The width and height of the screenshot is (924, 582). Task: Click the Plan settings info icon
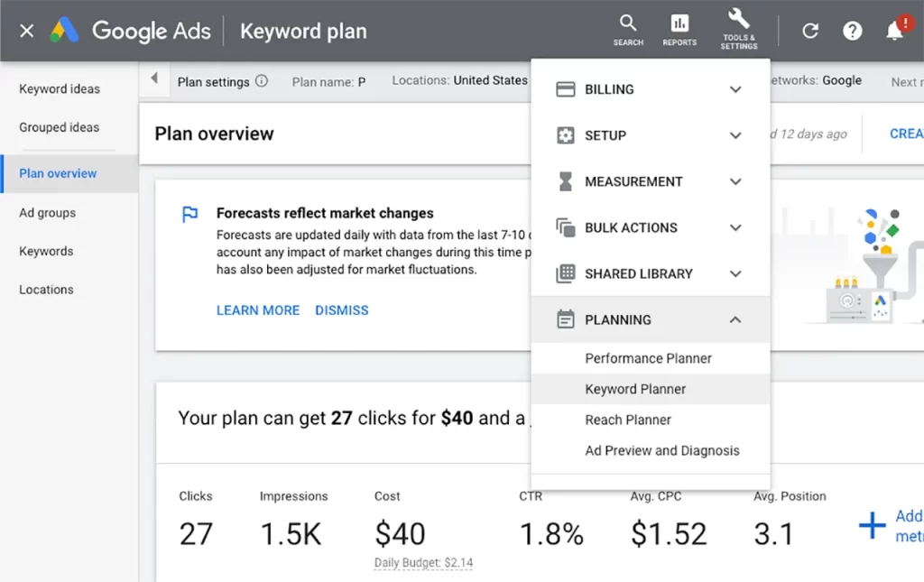(262, 81)
